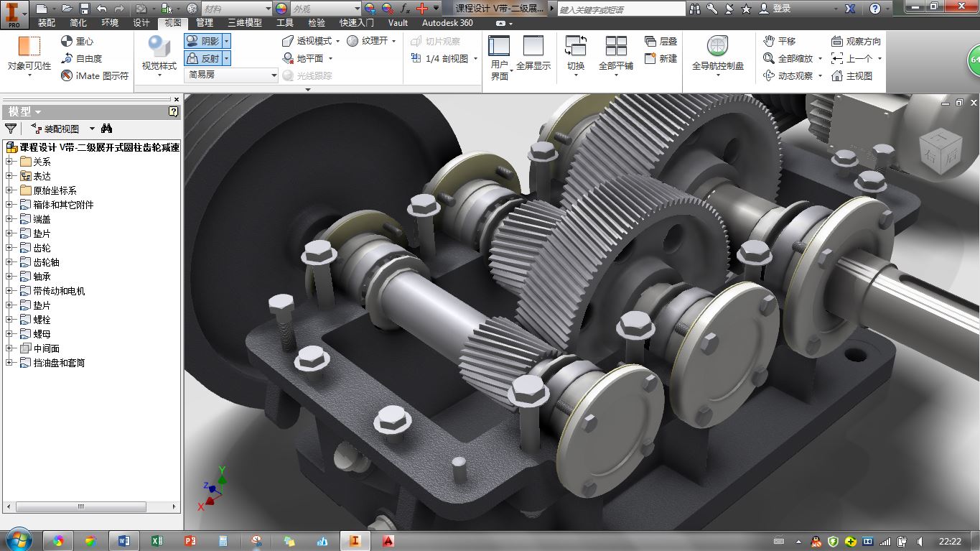The image size is (980, 551).
Task: Open the Inventor PRO application menu button
Action: (x=14, y=14)
